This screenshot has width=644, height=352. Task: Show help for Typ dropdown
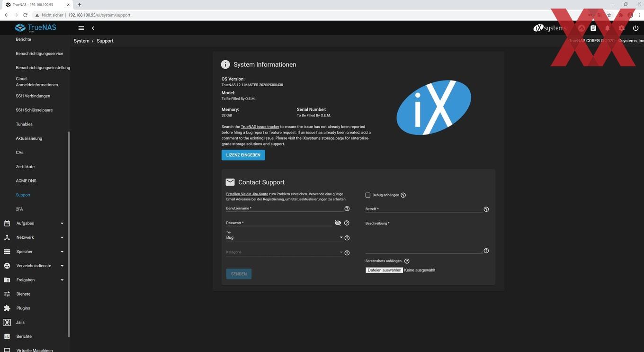click(x=347, y=238)
